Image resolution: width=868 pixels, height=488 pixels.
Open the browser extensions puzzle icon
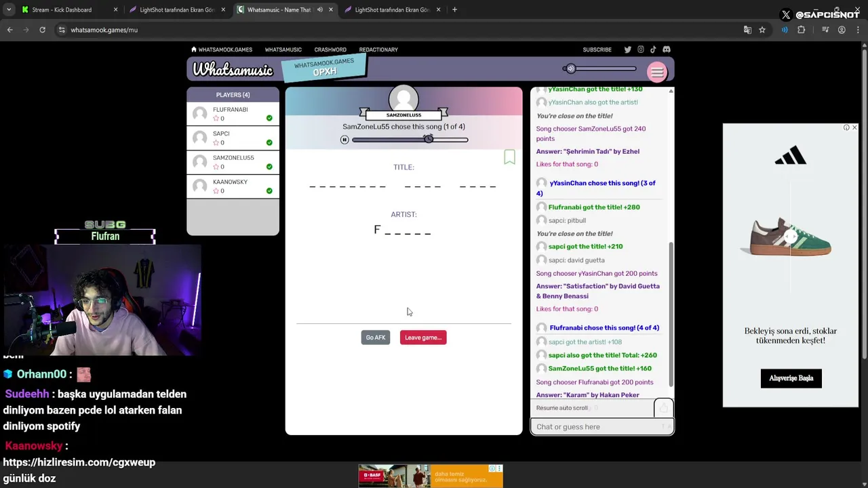point(802,30)
